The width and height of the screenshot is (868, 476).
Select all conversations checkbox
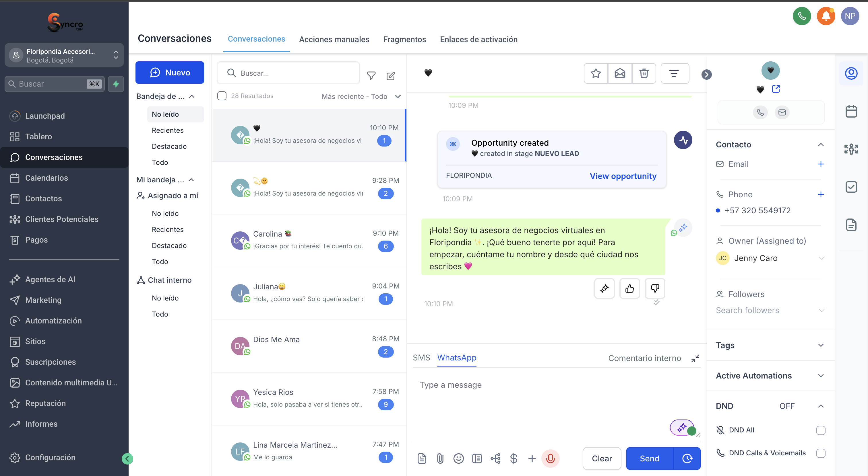coord(222,96)
